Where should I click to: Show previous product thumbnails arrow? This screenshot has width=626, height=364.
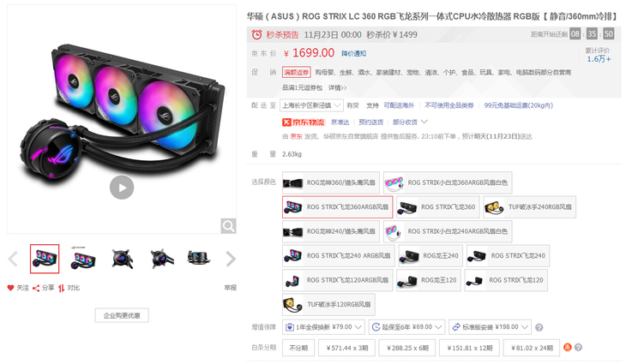point(13,260)
